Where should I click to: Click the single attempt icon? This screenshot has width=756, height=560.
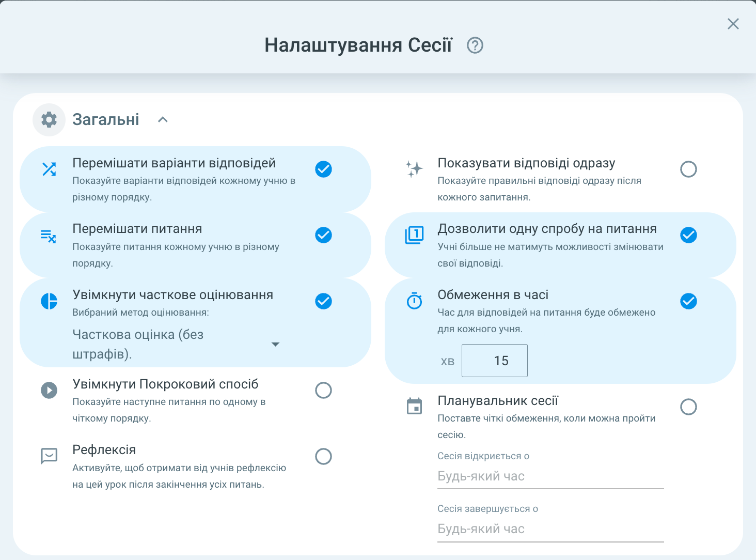(414, 235)
